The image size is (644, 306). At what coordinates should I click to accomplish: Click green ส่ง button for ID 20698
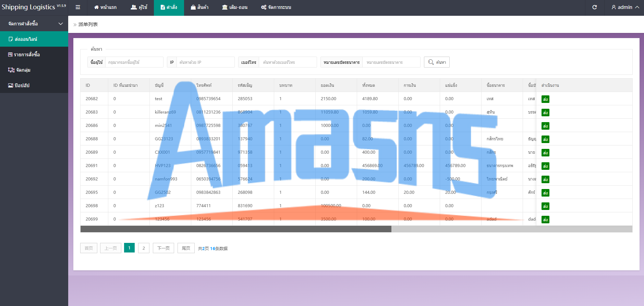coord(545,206)
